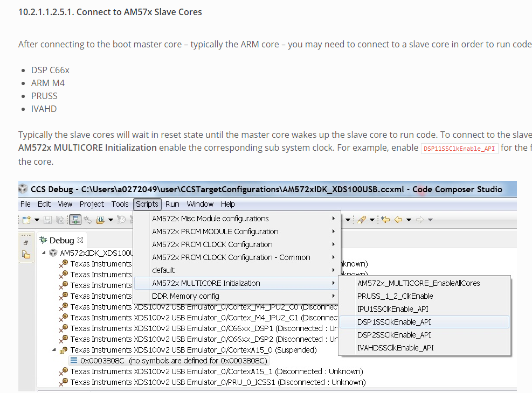532x393 pixels.
Task: Click the wand-shaped toolbar icon
Action: (x=87, y=220)
